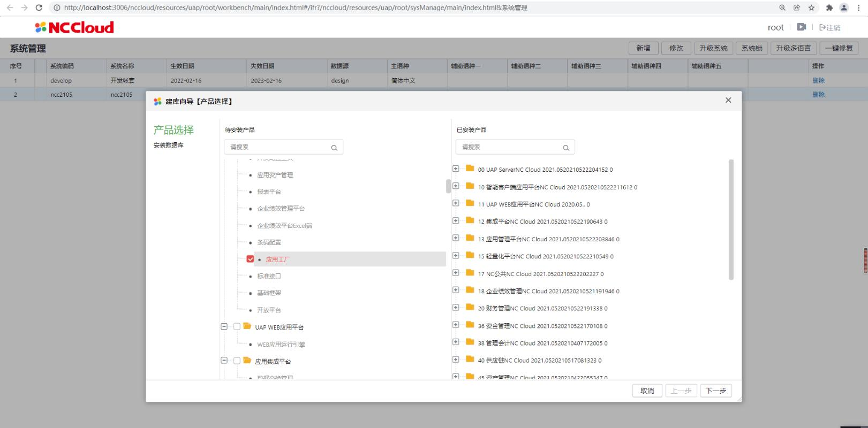
Task: Expand the 38 管理会计 node
Action: coord(456,342)
